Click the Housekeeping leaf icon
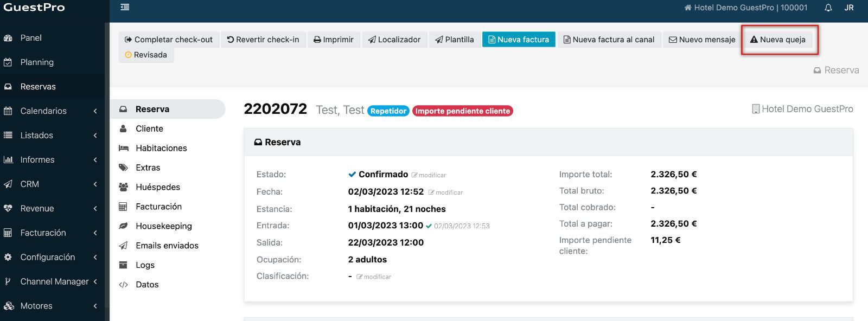868x321 pixels. click(x=124, y=226)
